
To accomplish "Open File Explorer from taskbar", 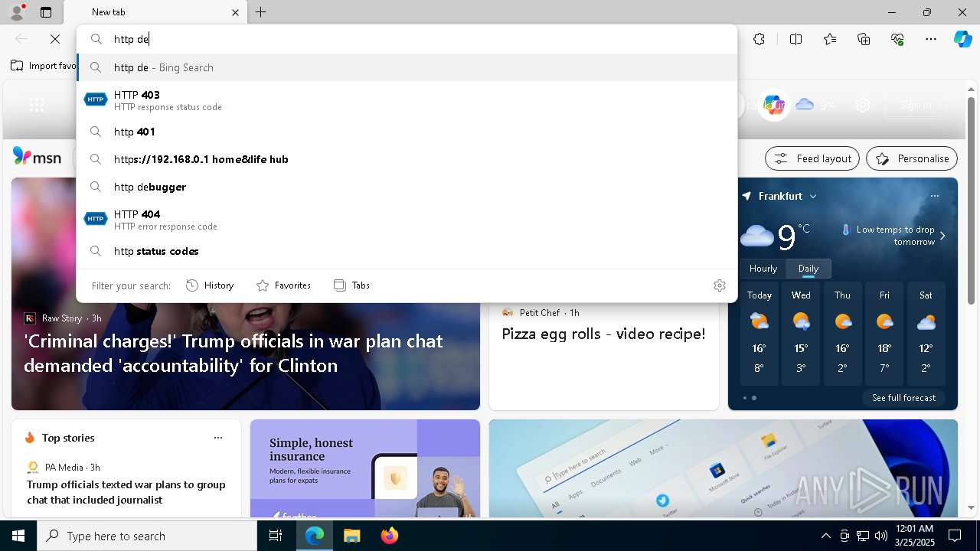I will 351,536.
